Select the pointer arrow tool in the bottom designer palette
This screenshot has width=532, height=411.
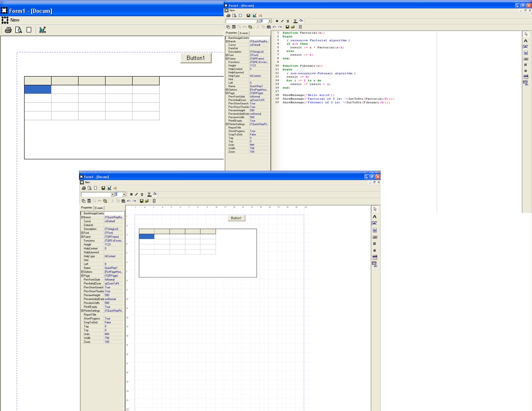click(374, 209)
